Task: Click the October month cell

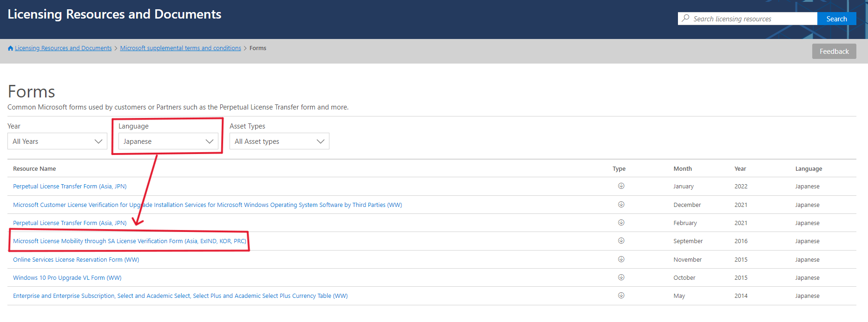Action: coord(684,278)
